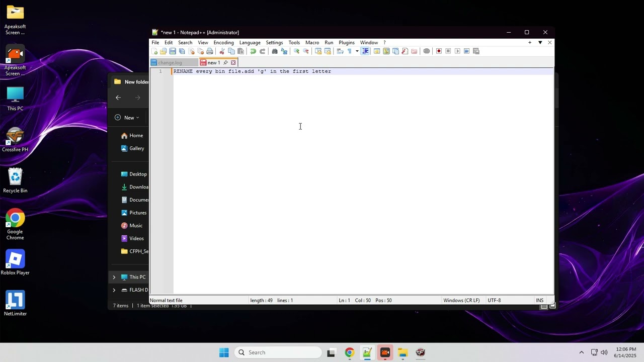644x362 pixels.
Task: Open the Language menu
Action: click(x=250, y=43)
